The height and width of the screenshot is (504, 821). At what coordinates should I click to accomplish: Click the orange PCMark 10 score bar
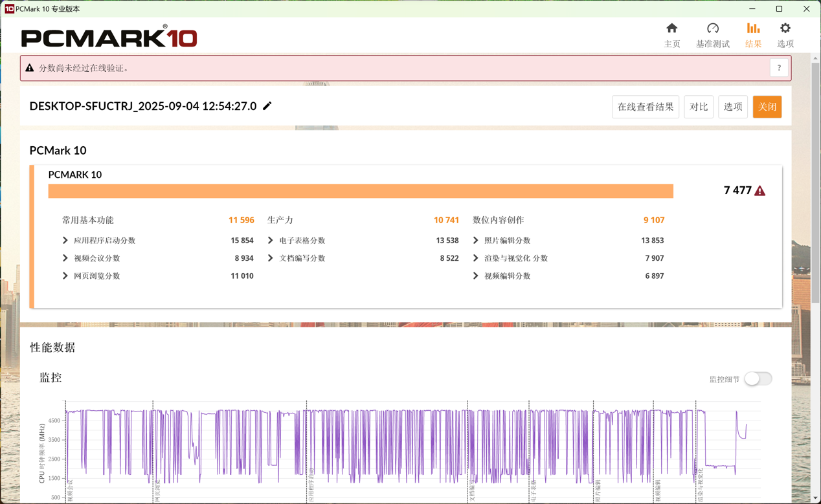coord(361,191)
